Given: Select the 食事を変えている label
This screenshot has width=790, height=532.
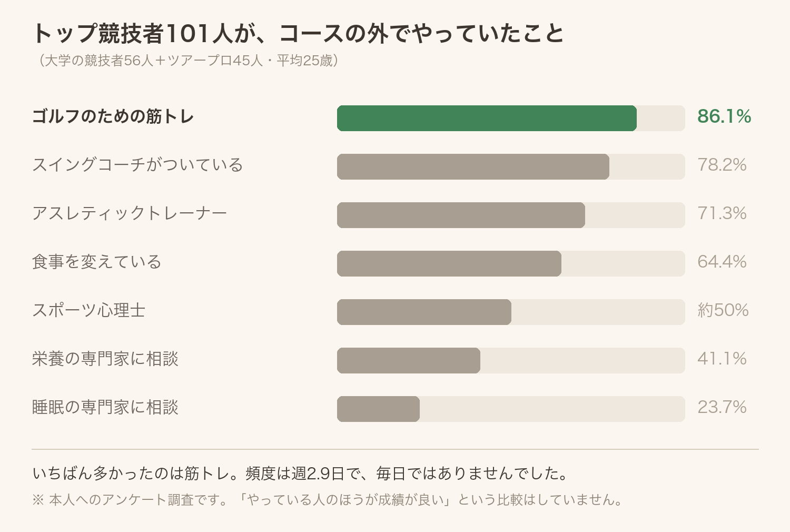Looking at the screenshot, I should click(96, 262).
